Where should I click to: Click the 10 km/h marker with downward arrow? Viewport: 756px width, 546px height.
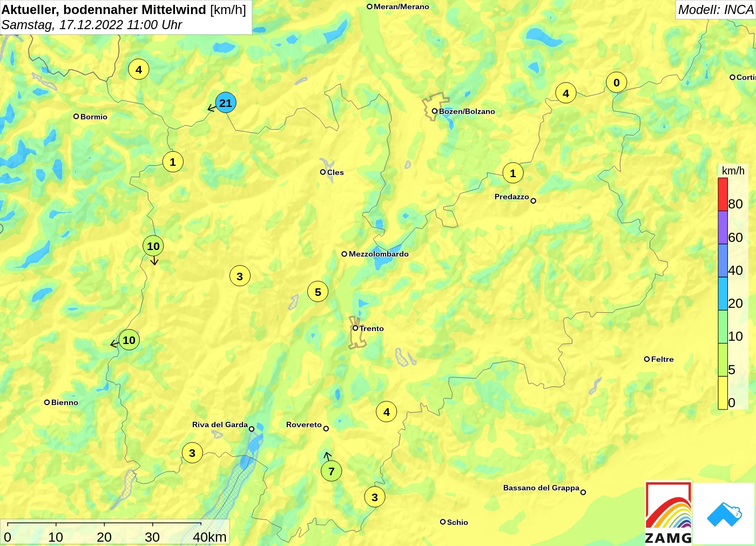(x=153, y=246)
